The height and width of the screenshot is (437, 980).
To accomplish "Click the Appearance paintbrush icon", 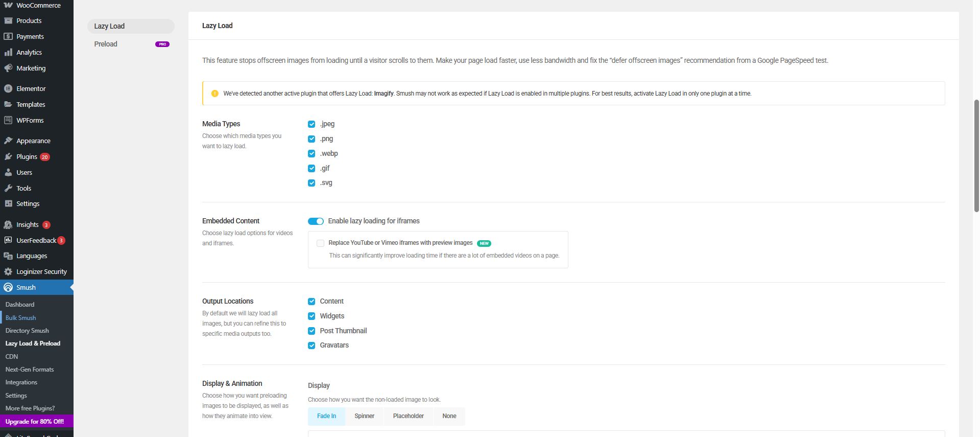I will [8, 141].
